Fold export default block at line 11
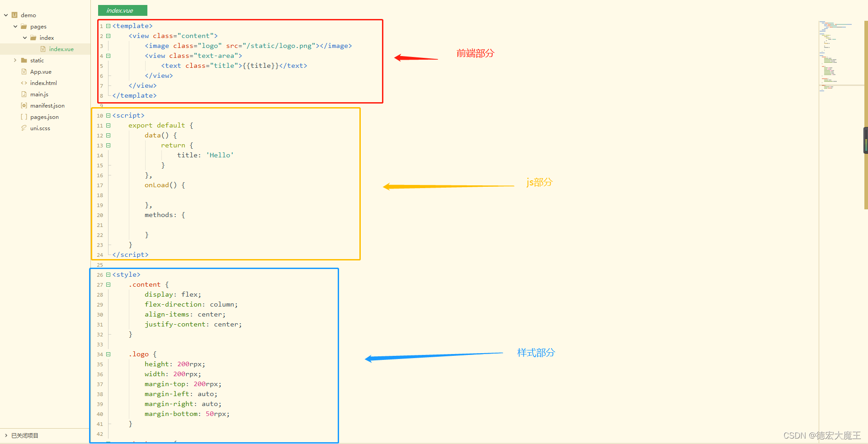 point(108,125)
